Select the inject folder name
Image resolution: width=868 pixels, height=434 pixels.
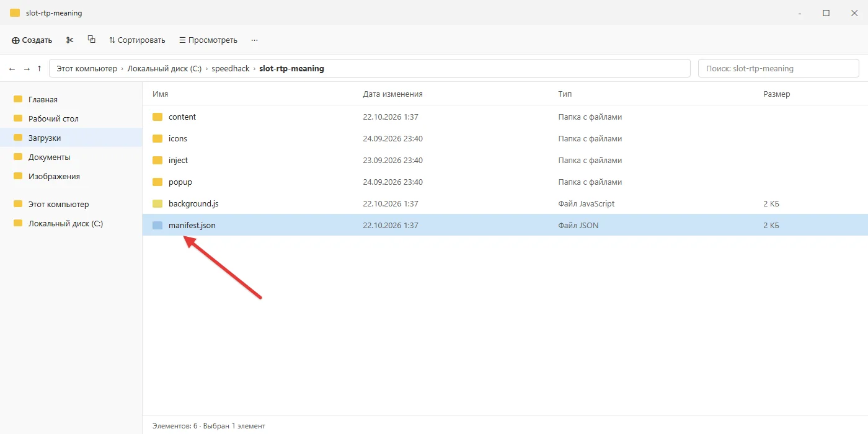(x=178, y=160)
